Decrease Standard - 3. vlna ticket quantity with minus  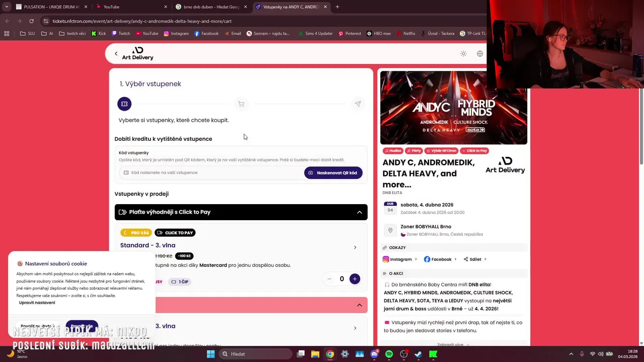coord(329,279)
